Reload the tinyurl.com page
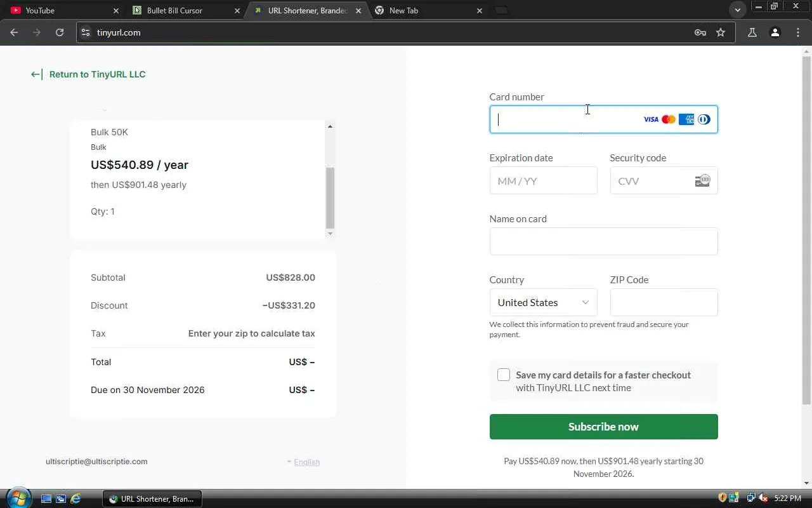 (x=60, y=32)
